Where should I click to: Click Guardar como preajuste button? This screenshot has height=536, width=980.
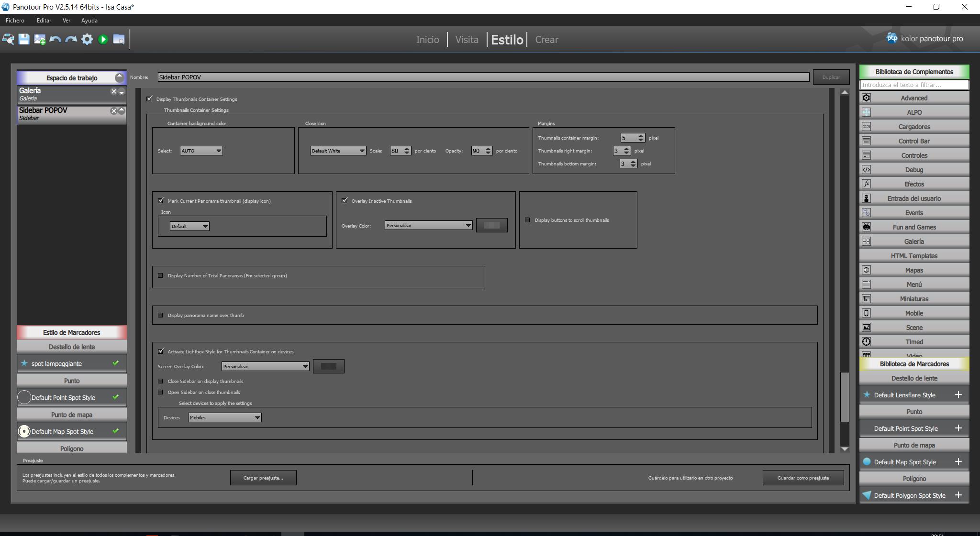(803, 478)
